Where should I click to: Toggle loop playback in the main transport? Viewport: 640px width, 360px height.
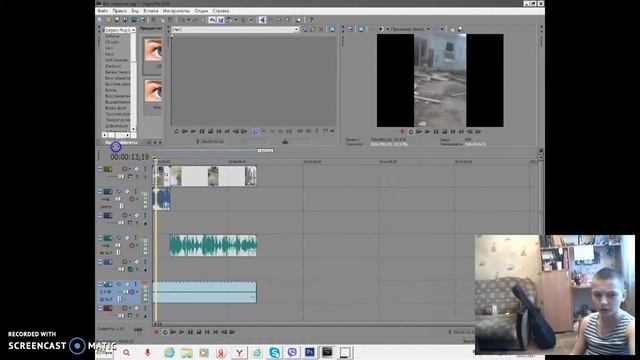[x=165, y=332]
